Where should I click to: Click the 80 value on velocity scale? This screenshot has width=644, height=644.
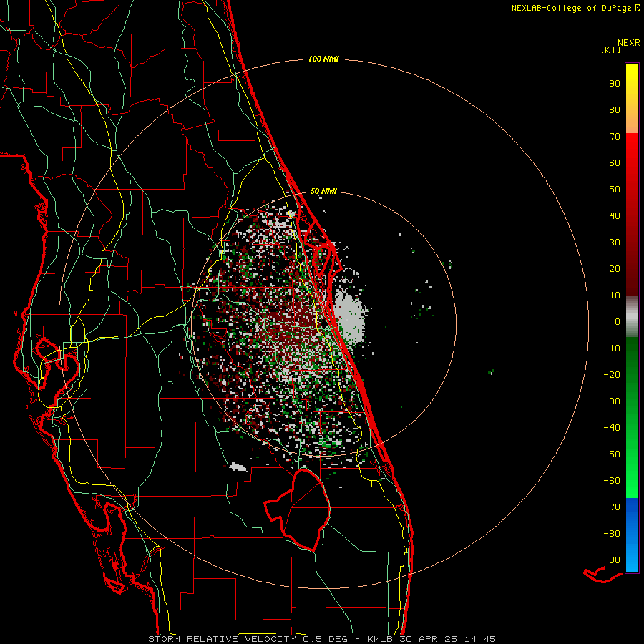click(x=615, y=110)
